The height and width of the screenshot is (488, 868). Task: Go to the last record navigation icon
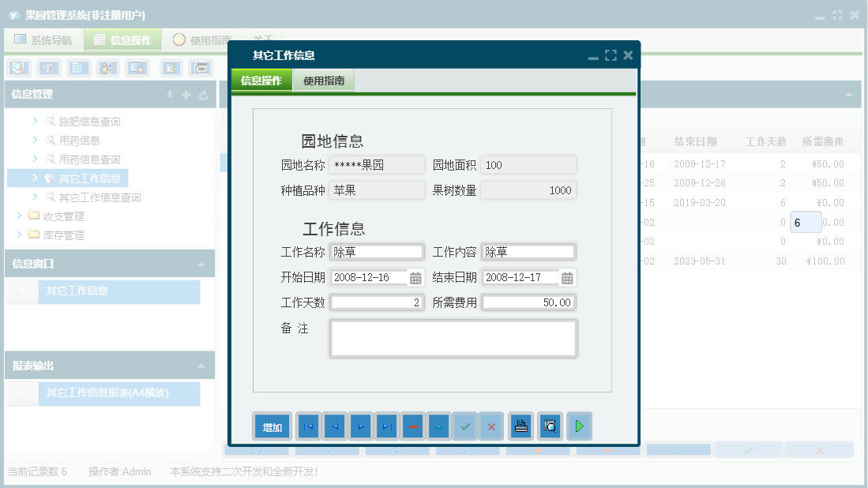tap(387, 426)
